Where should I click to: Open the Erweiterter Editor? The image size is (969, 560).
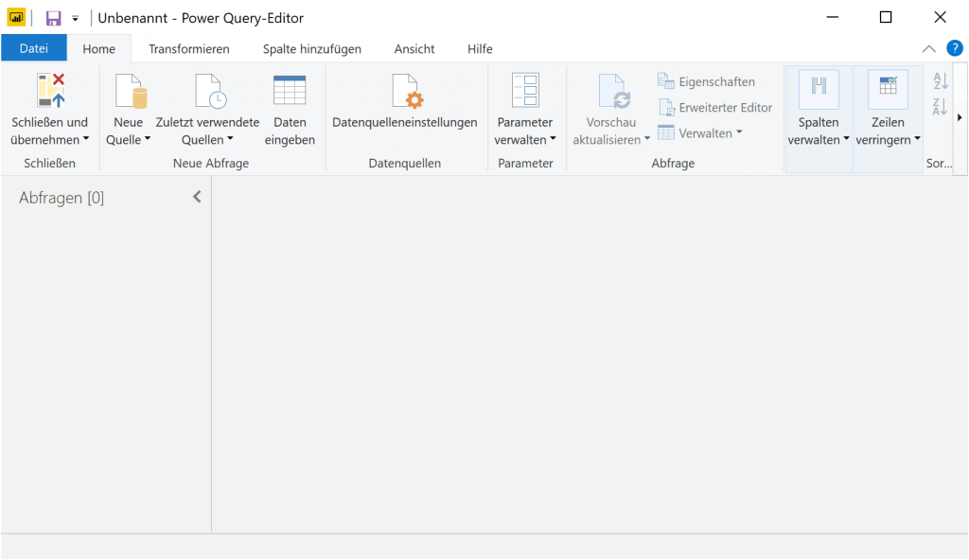714,107
